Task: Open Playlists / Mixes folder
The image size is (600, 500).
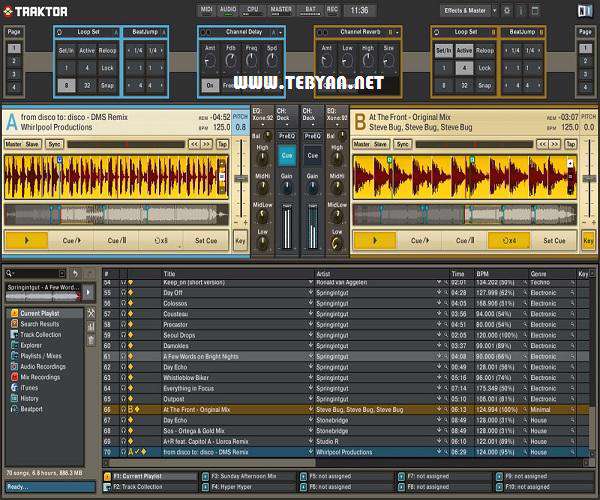Action: click(41, 356)
